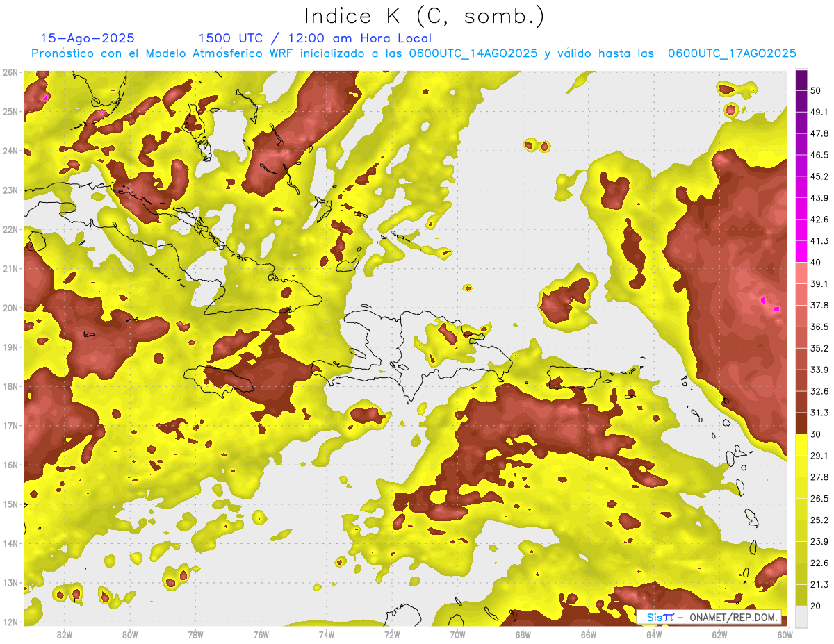Click the color scale value '29.1'
The height and width of the screenshot is (644, 834).
pyautogui.click(x=819, y=455)
